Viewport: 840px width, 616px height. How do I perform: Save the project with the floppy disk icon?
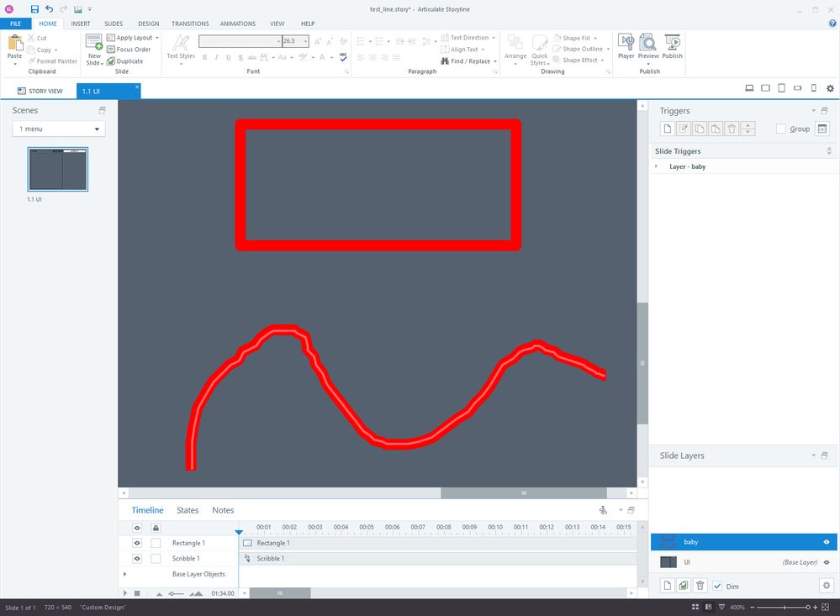pos(34,9)
